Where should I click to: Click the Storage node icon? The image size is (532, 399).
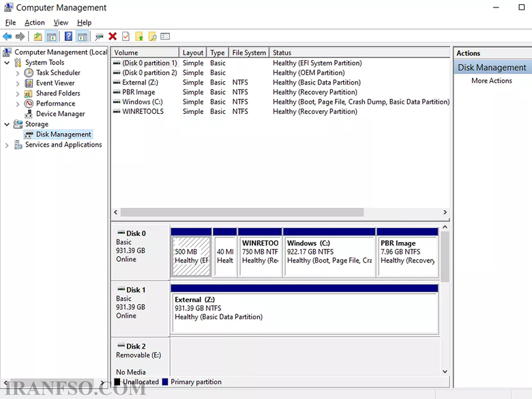[18, 124]
